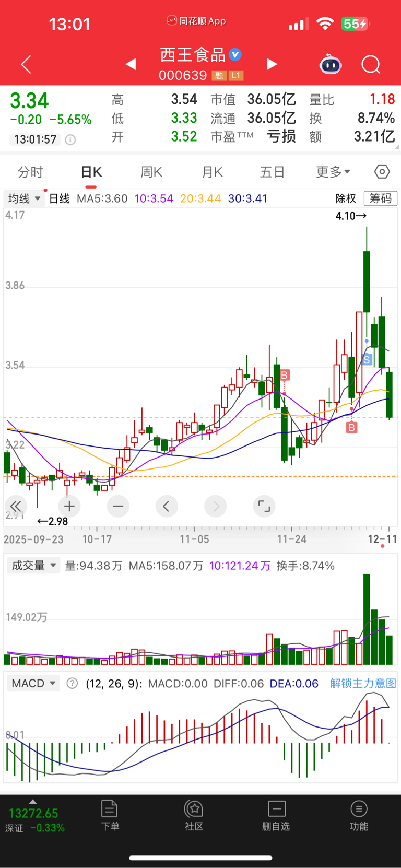Viewport: 401px width, 868px height.
Task: Switch to previous stock with left triangle
Action: pyautogui.click(x=131, y=64)
